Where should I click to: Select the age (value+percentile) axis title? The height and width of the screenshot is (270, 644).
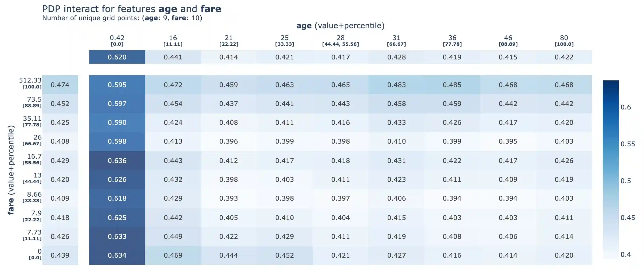(340, 26)
